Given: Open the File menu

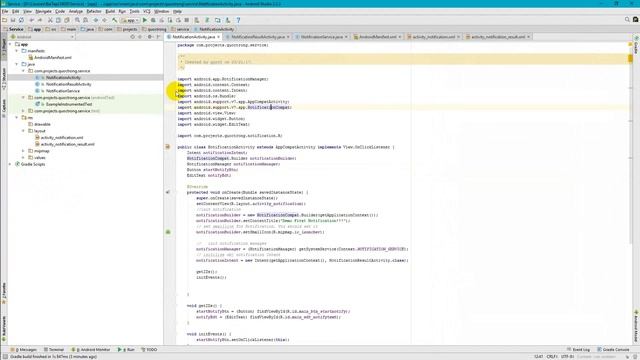Looking at the screenshot, I should pyautogui.click(x=5, y=11).
